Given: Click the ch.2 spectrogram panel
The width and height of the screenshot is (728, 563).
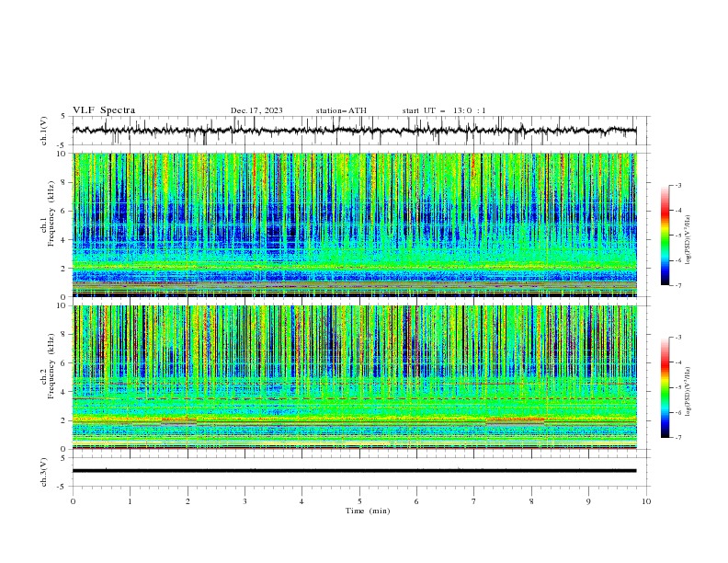Looking at the screenshot, I should [x=355, y=377].
